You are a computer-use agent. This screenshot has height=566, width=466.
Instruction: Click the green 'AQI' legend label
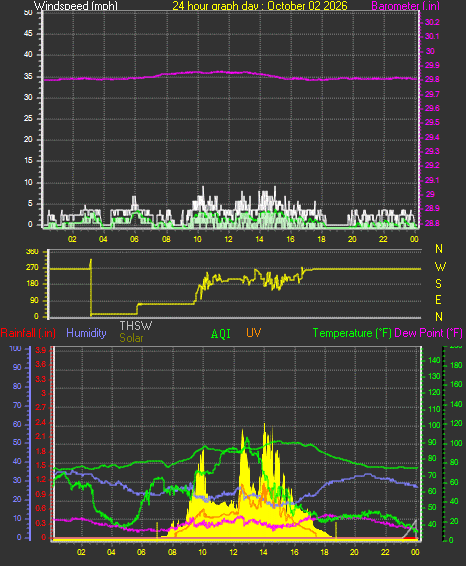pyautogui.click(x=221, y=334)
